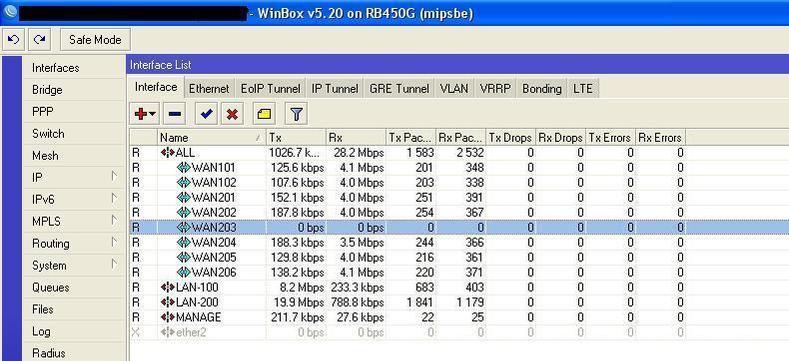
Task: Expand the IP submenu arrow
Action: pos(114,177)
